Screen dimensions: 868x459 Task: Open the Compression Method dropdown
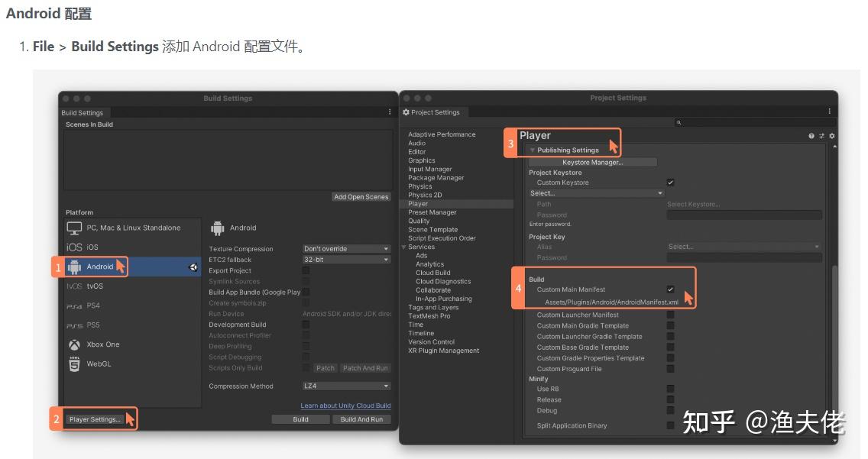click(346, 386)
